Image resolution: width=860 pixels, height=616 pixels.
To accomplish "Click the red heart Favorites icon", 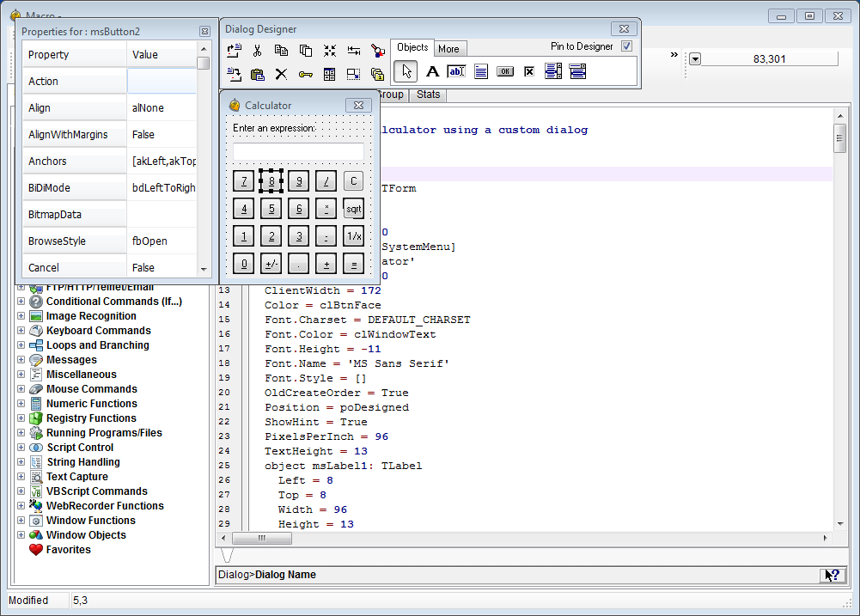I will [36, 550].
